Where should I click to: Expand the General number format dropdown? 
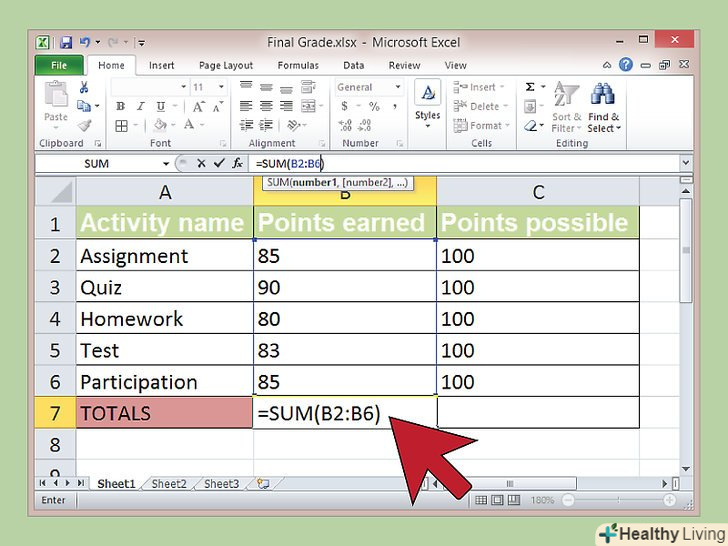(397, 88)
